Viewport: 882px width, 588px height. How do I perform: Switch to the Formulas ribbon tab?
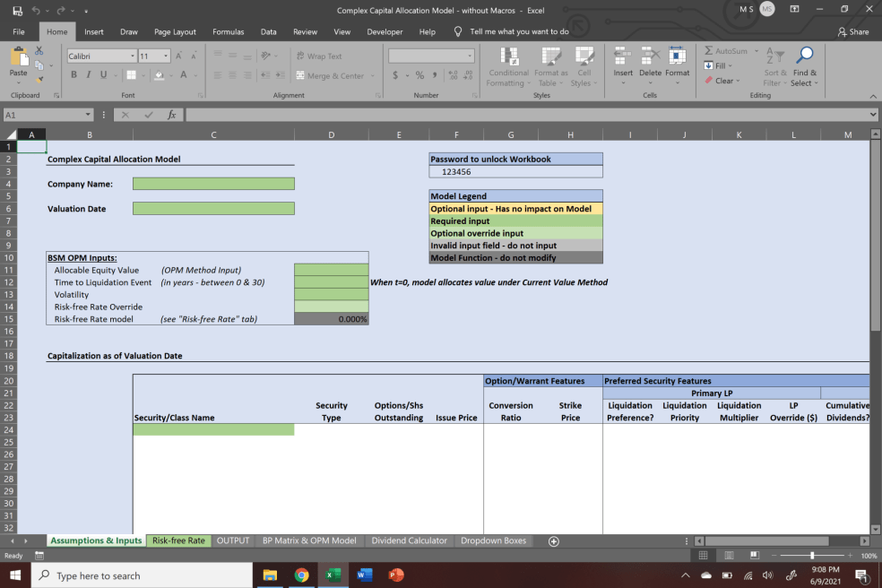(x=228, y=31)
